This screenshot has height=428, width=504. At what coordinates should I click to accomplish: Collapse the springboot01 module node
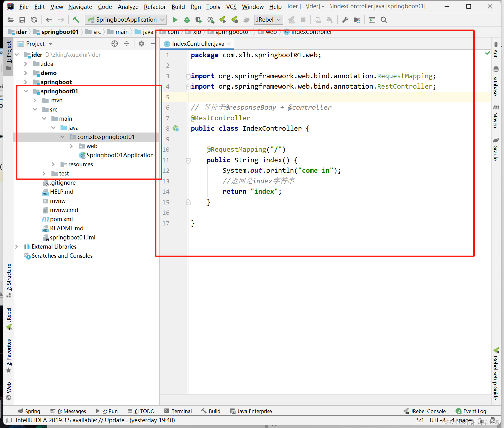click(x=26, y=91)
